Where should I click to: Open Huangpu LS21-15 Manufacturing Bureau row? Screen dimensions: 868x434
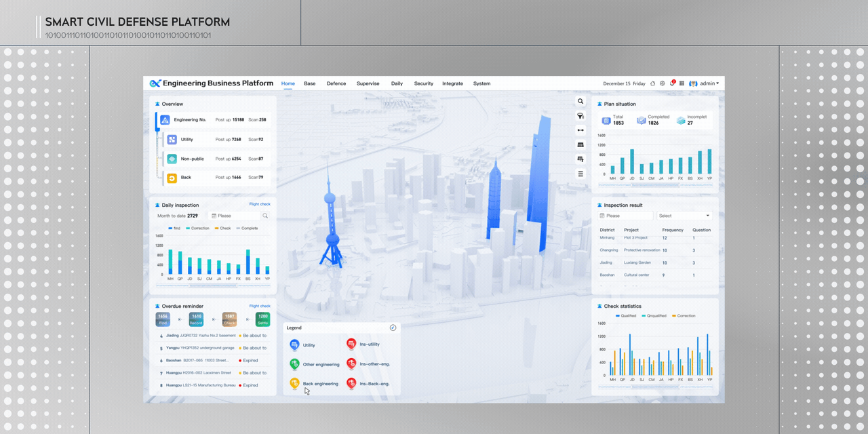(213, 385)
